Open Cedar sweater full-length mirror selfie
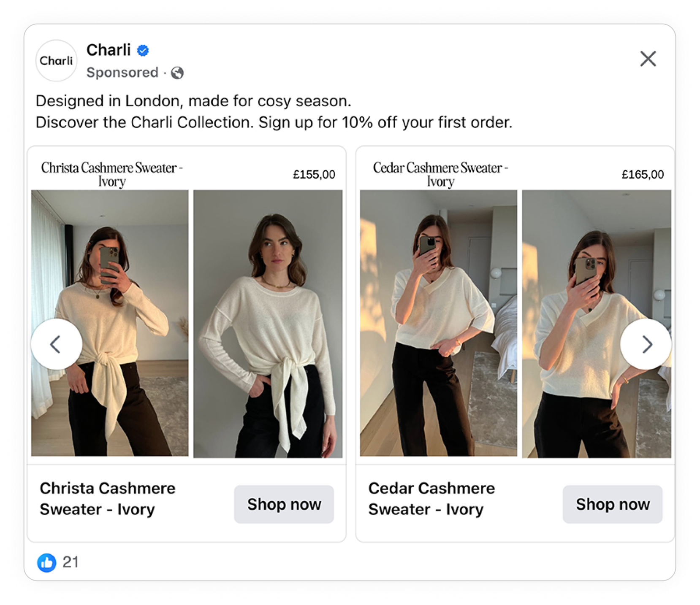This screenshot has width=700, height=605. [438, 324]
